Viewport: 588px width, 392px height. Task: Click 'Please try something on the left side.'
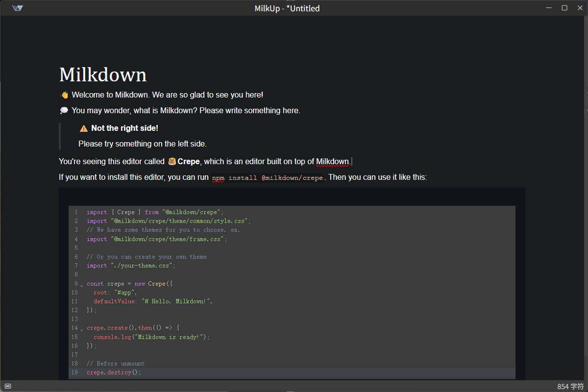coord(143,144)
